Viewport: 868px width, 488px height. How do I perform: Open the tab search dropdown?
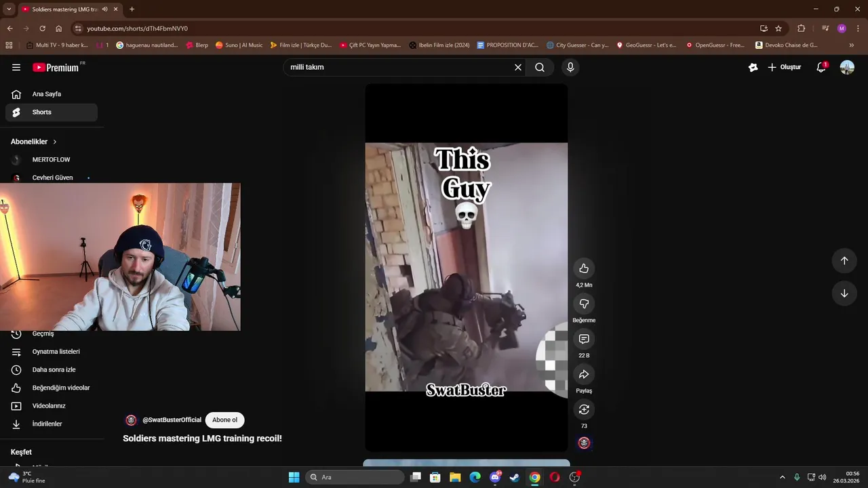9,9
